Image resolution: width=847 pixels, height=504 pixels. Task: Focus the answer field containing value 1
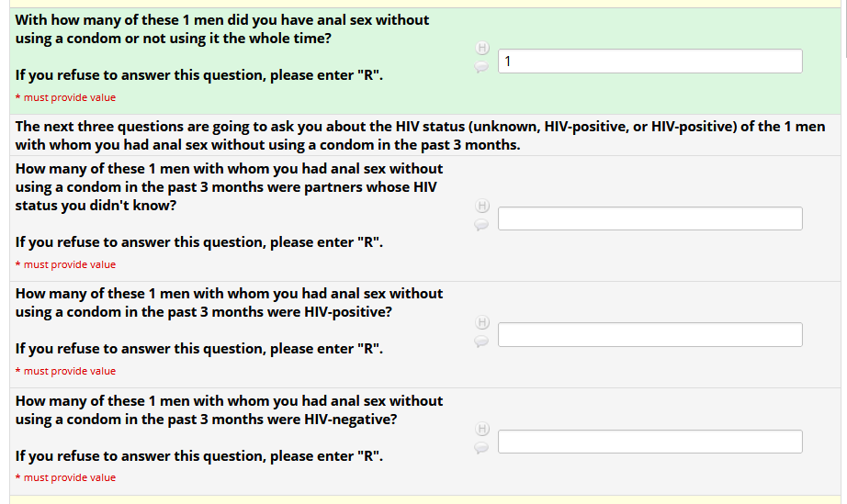[x=649, y=62]
